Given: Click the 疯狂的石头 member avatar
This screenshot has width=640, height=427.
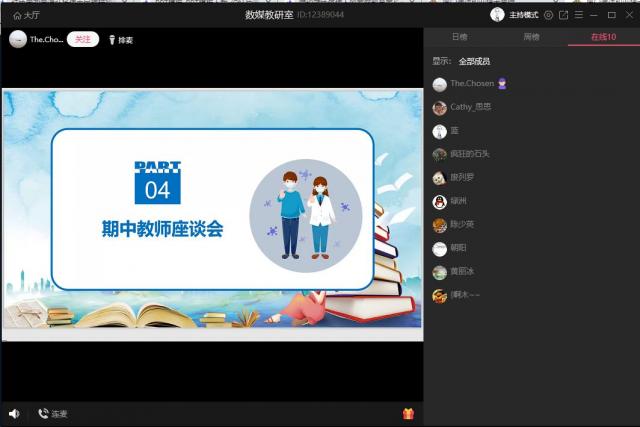Looking at the screenshot, I should pos(440,154).
